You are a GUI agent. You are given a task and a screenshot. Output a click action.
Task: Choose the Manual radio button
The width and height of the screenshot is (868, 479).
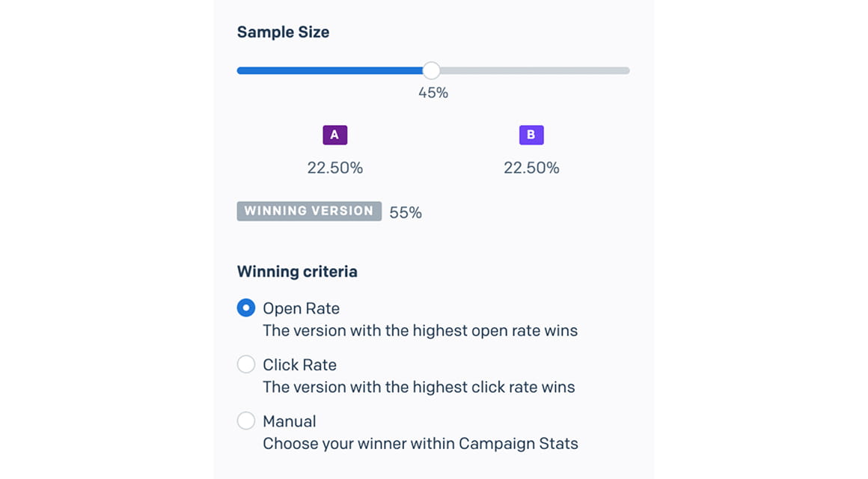point(246,421)
